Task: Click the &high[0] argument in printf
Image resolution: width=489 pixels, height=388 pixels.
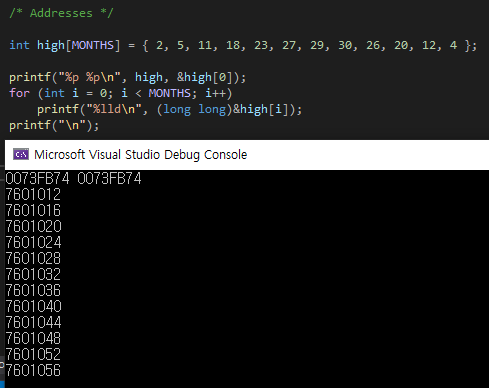Action: pos(205,77)
